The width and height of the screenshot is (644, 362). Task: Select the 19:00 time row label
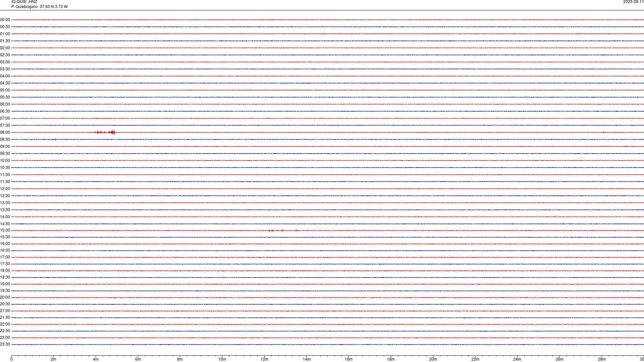pos(5,284)
